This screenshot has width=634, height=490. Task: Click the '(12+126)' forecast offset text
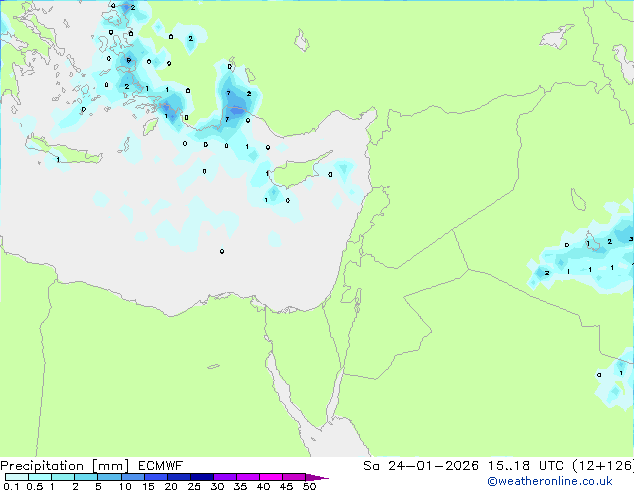point(603,466)
